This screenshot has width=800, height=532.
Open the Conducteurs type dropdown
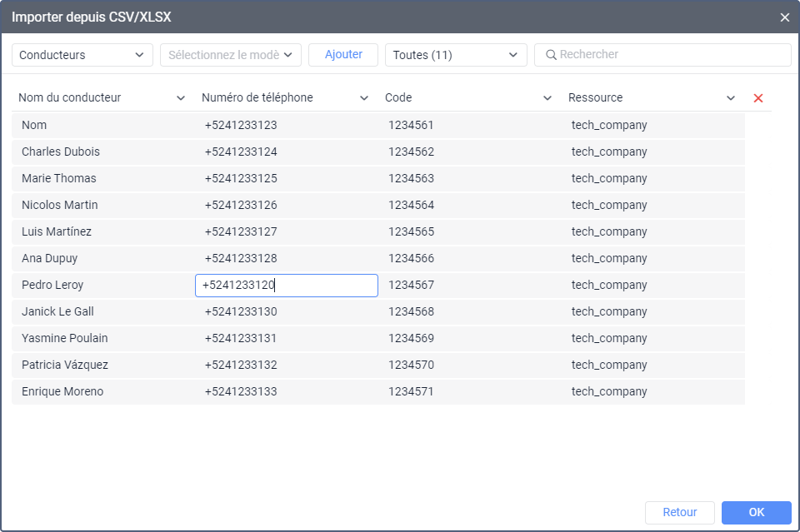click(x=82, y=55)
